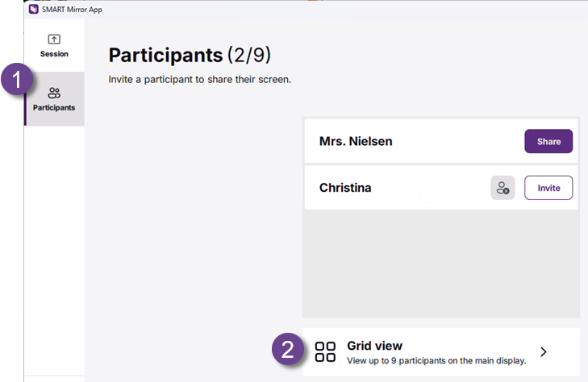Viewport: 588px width, 382px height.
Task: Click 'View up to 9 participants' description
Action: click(x=436, y=360)
